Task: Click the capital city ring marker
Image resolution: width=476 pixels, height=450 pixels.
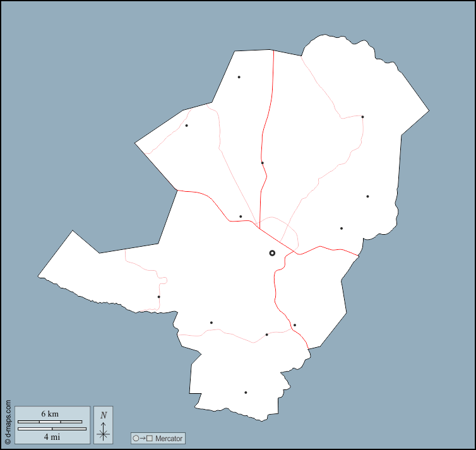Action: tap(272, 253)
